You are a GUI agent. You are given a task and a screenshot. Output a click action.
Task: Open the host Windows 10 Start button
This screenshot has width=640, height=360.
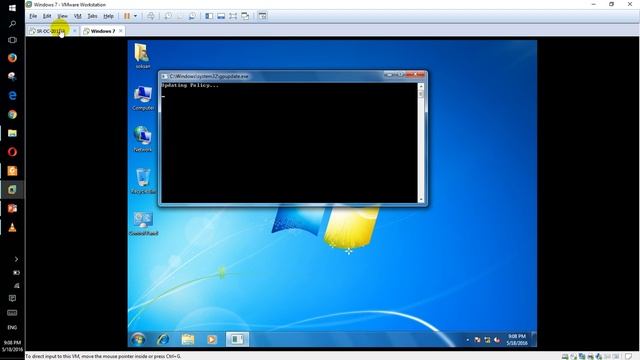pos(12,8)
